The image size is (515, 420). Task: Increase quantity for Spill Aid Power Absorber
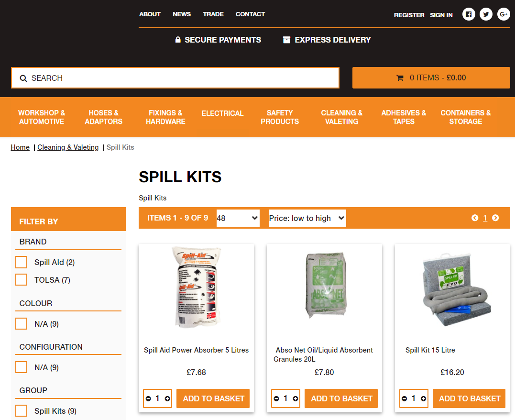pos(167,398)
